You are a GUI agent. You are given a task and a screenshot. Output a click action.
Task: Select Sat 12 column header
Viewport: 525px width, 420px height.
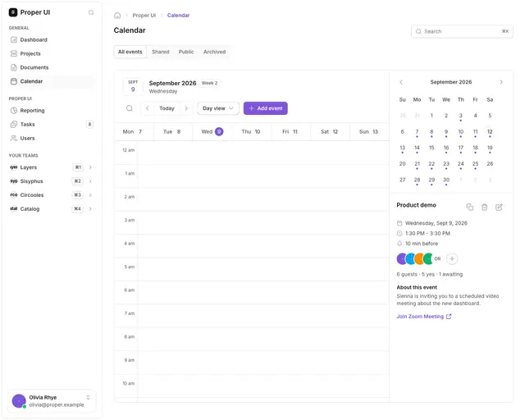(x=330, y=132)
